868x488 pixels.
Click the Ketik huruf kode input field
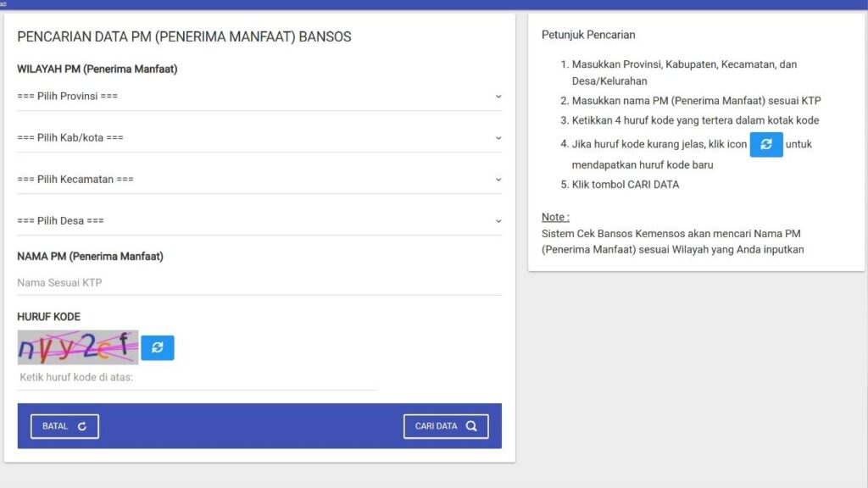[195, 376]
